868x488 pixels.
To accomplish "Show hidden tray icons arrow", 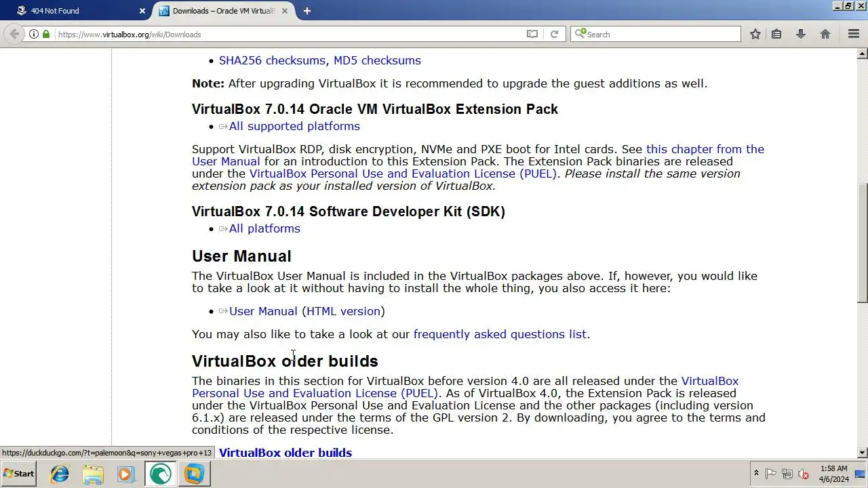I will tap(756, 474).
